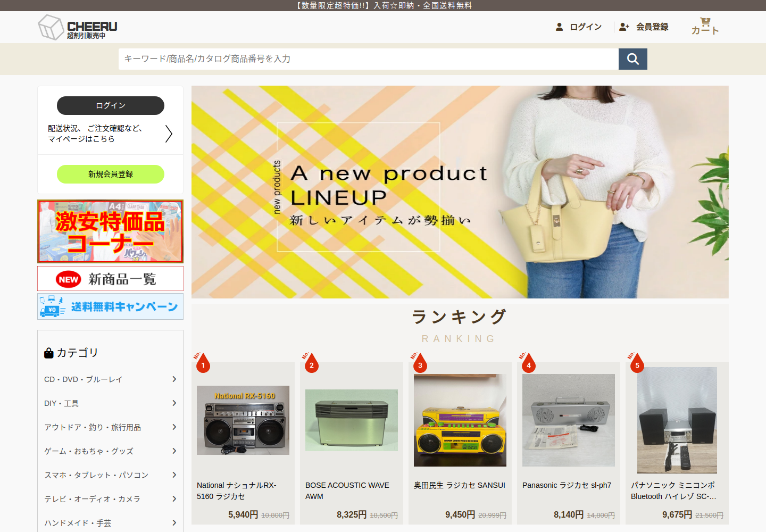Expand ハンドメイド・手芸 category chevron
766x532 pixels.
tap(174, 522)
